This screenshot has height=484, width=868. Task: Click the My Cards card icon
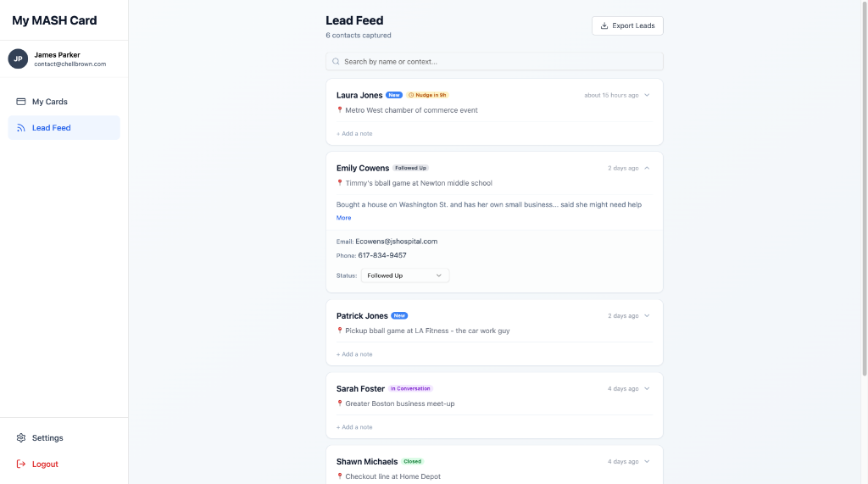(21, 102)
